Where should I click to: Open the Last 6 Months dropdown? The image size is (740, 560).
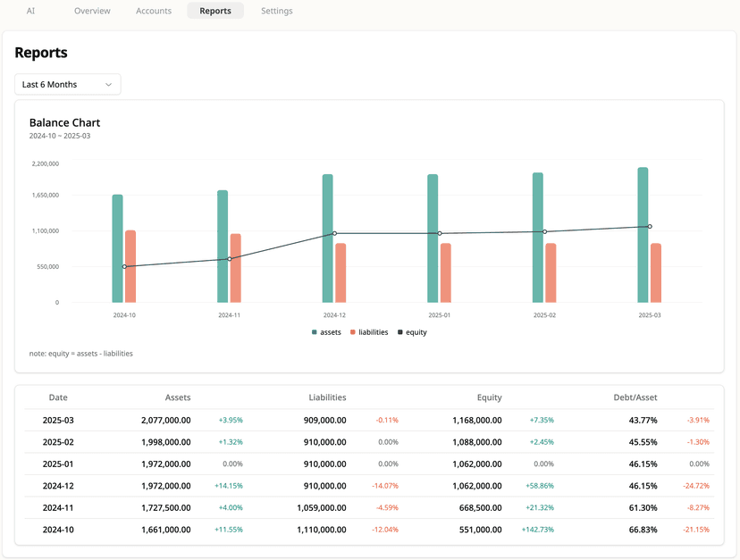(x=67, y=85)
